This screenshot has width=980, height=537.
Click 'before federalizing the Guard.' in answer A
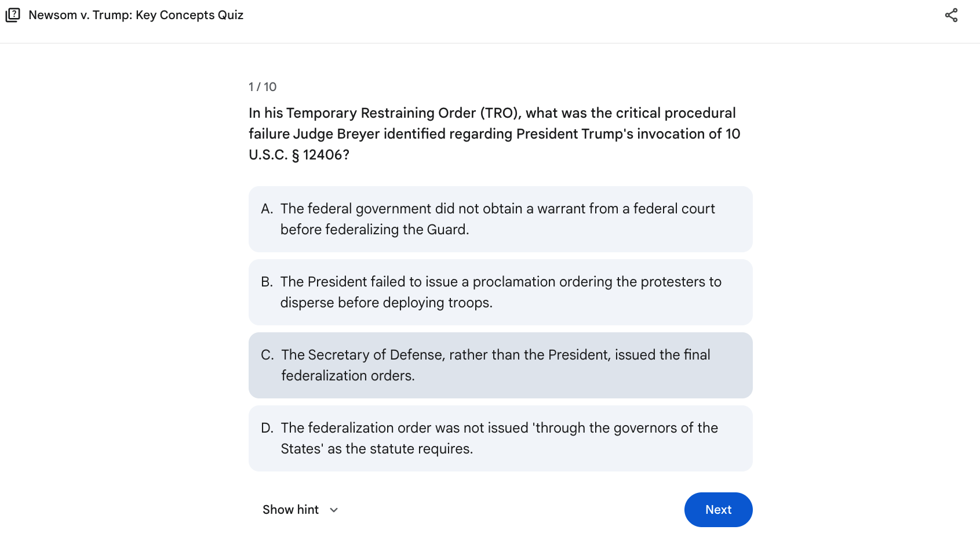point(374,230)
